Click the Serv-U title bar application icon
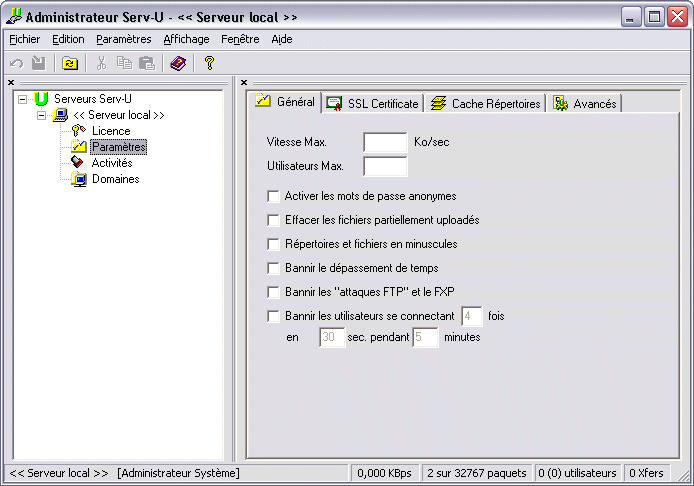Screen dimensions: 694x486 coord(14,16)
